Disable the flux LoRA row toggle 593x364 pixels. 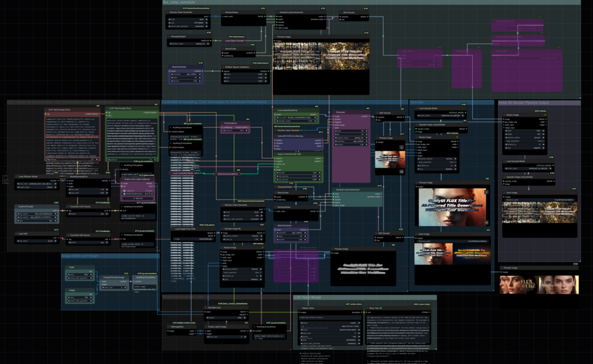point(125,194)
